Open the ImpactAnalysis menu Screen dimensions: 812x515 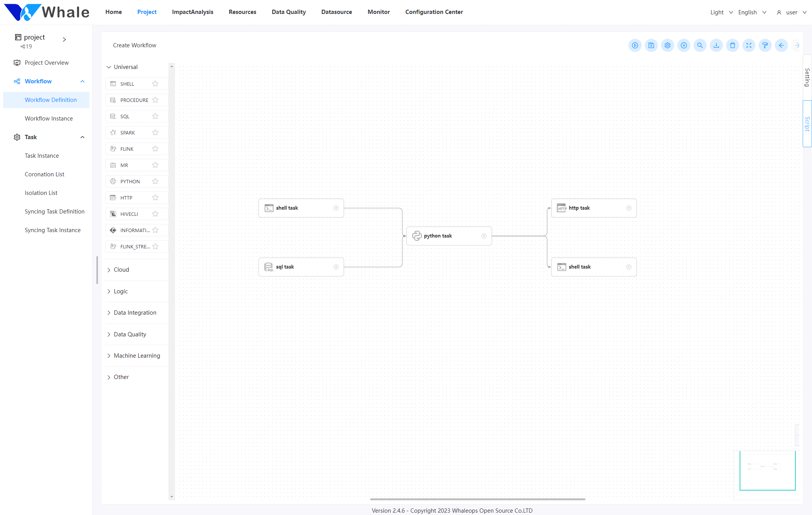(192, 12)
